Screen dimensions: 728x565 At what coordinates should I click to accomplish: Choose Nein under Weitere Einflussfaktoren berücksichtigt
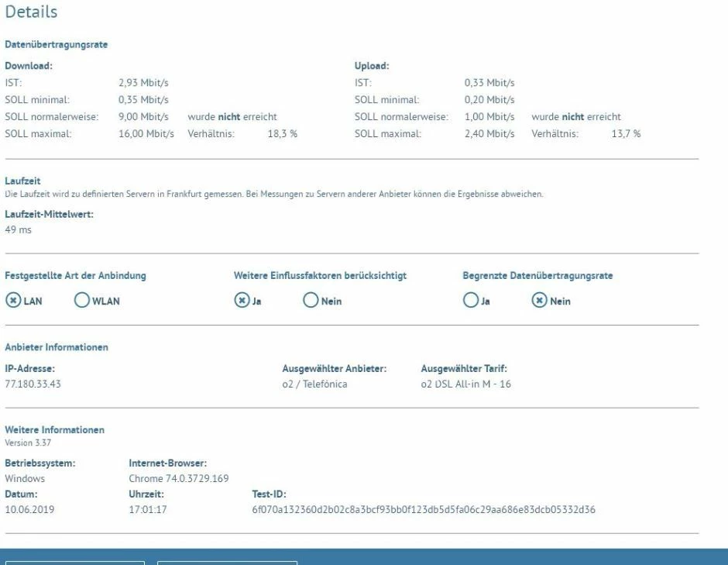tap(311, 300)
